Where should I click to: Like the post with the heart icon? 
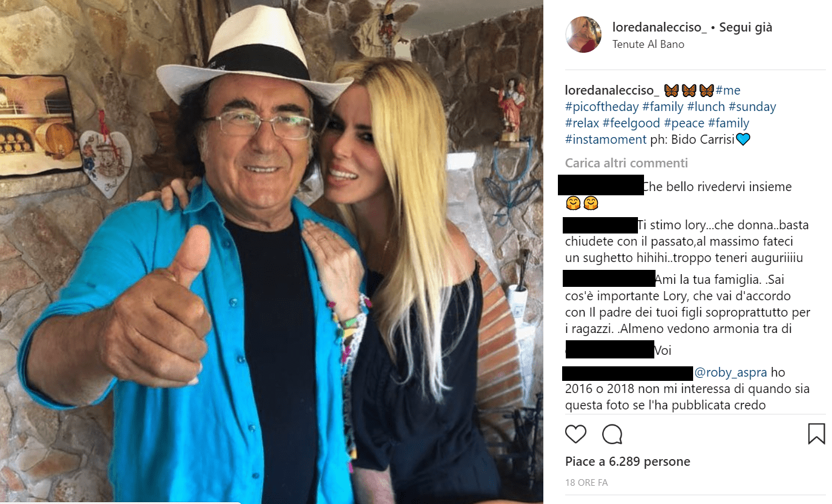(575, 434)
